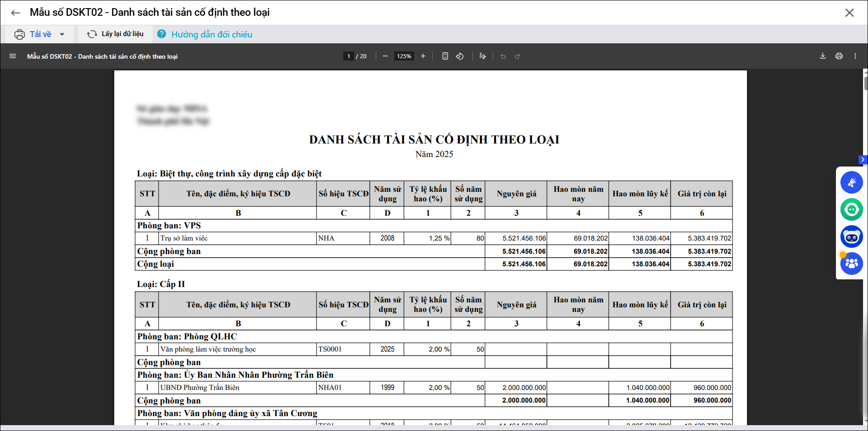Print the PDF document
This screenshot has width=868, height=431.
click(839, 56)
